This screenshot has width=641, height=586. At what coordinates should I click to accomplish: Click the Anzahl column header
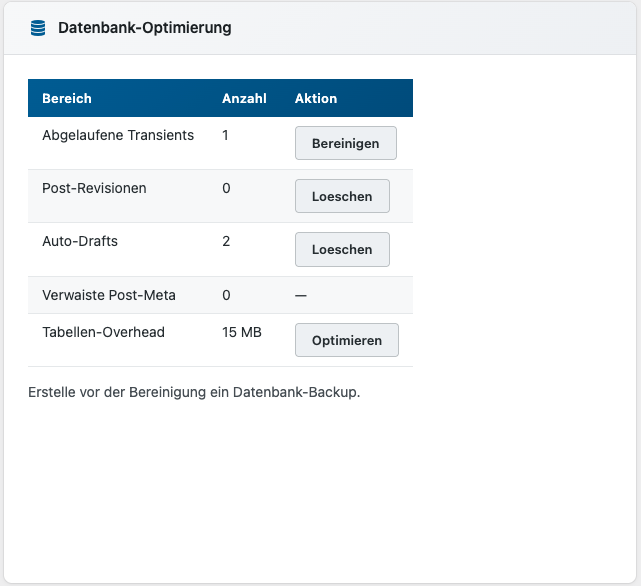pos(244,98)
